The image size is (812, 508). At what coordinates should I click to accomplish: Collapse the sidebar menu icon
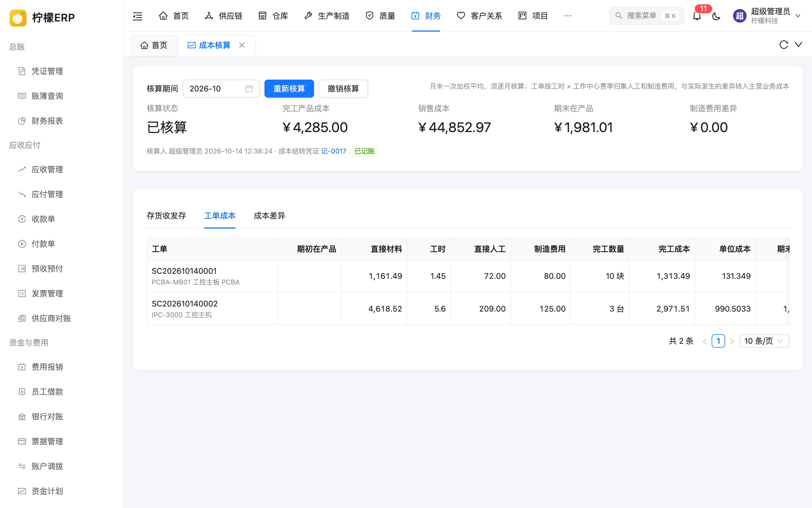click(138, 16)
